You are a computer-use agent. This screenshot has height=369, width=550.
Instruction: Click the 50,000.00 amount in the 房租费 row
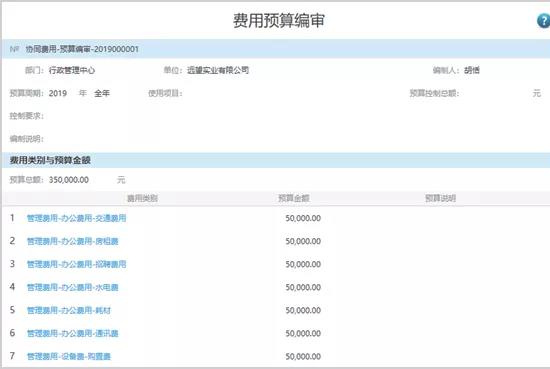point(303,241)
